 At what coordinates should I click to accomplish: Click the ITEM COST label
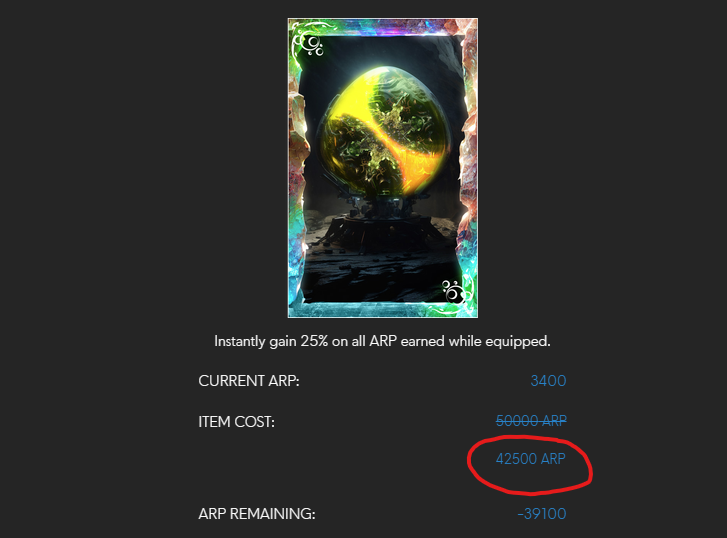[236, 422]
